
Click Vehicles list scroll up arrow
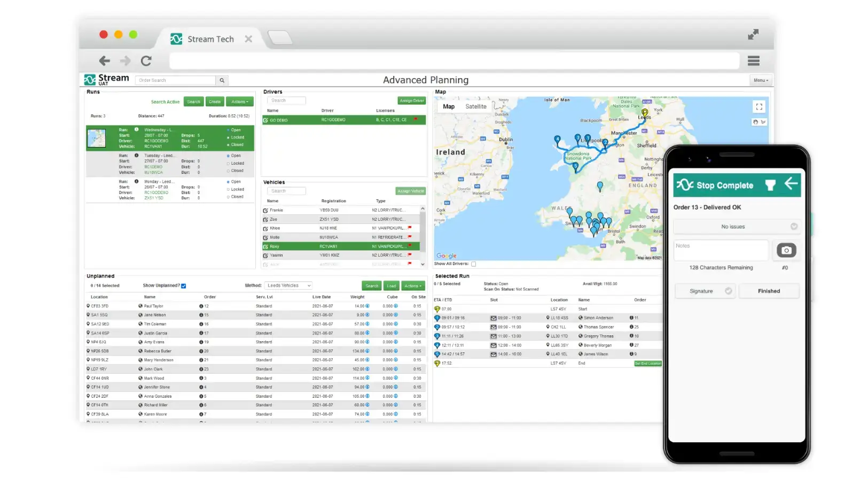(423, 209)
